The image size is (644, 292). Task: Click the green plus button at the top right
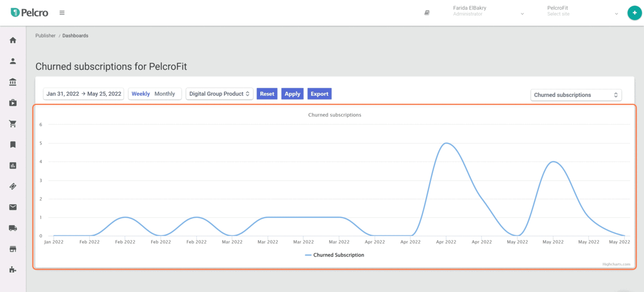pyautogui.click(x=634, y=13)
